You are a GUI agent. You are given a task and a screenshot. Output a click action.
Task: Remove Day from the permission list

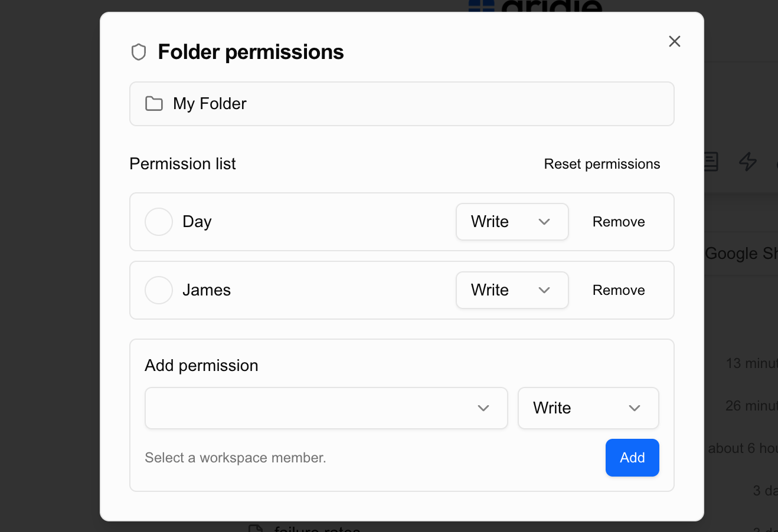(x=619, y=222)
